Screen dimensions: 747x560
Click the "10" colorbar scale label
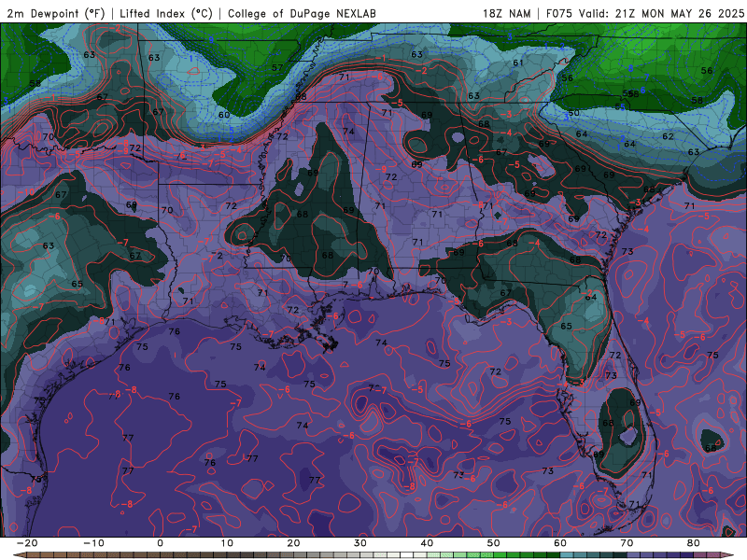click(227, 543)
